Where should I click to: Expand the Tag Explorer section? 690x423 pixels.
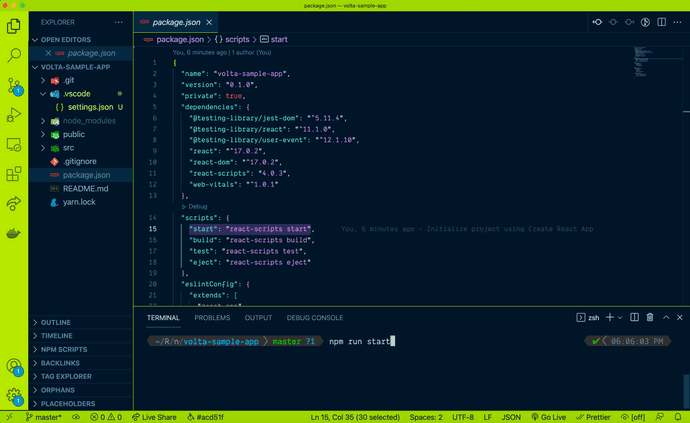pyautogui.click(x=81, y=376)
